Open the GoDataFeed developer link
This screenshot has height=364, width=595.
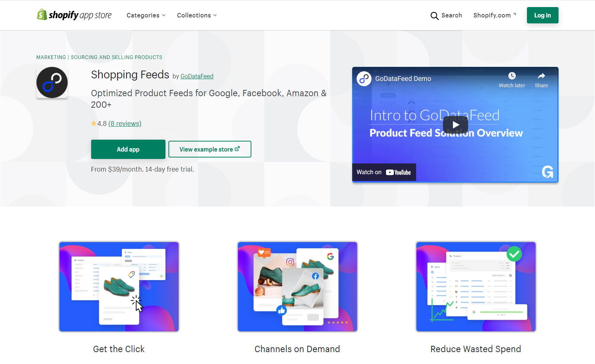tap(197, 76)
